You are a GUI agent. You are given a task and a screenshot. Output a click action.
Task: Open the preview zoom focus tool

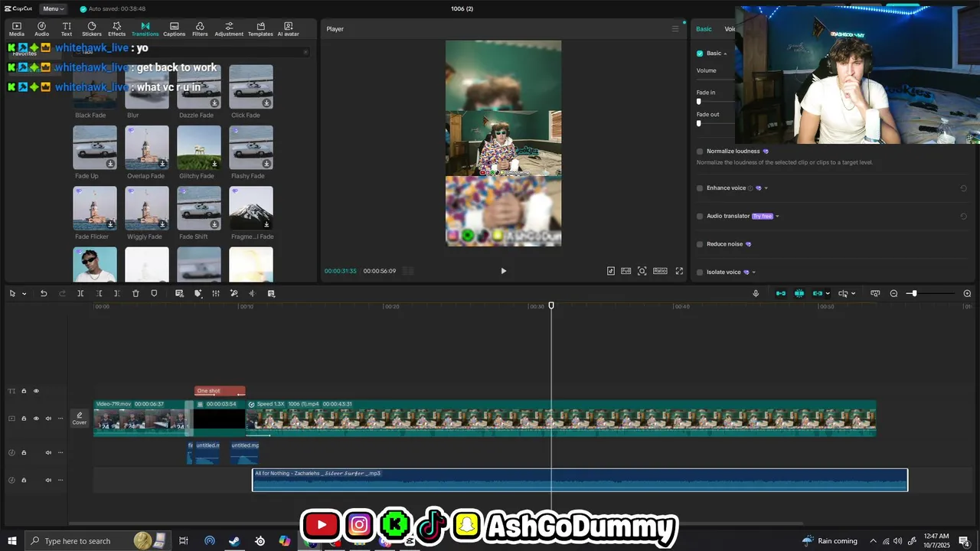pos(642,271)
